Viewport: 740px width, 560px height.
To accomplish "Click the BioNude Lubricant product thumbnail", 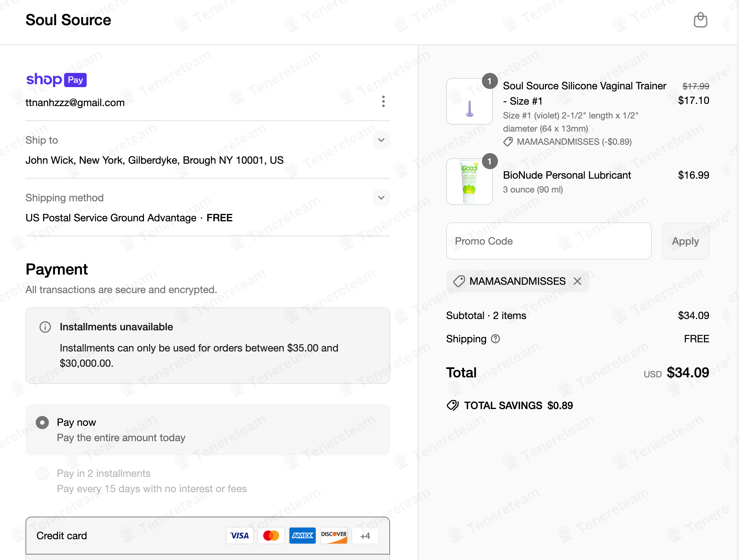I will (x=469, y=182).
